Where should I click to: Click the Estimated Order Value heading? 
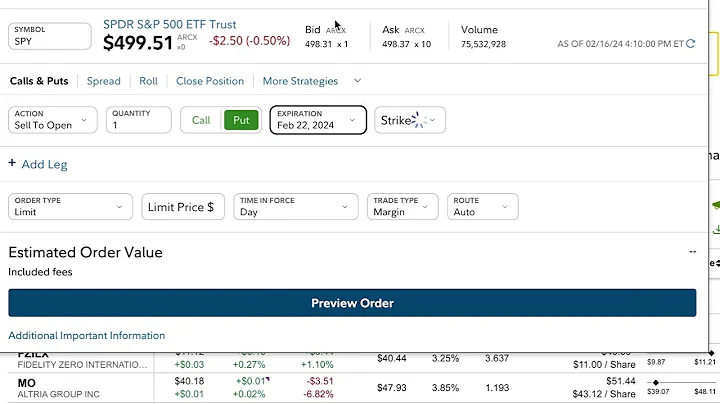pos(85,252)
